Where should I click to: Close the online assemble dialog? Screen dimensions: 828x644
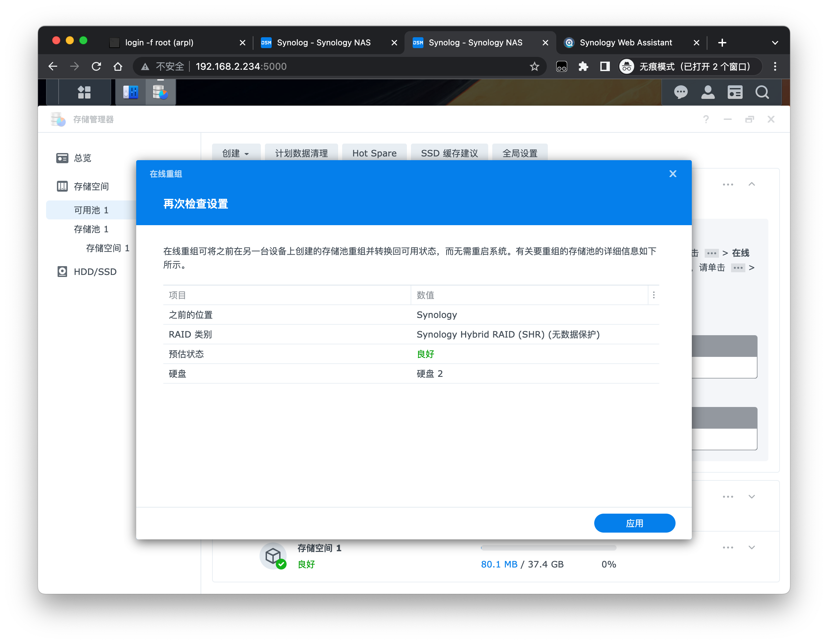click(672, 174)
